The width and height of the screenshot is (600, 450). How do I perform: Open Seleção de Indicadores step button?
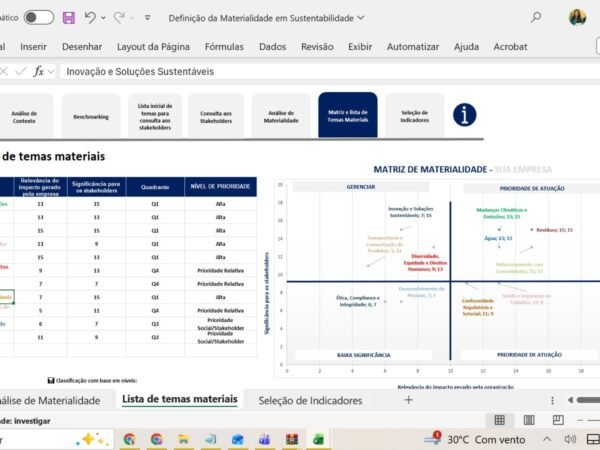[x=414, y=116]
